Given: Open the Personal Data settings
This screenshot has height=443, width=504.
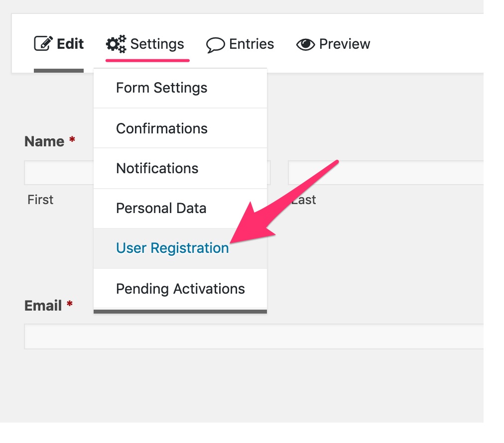Looking at the screenshot, I should click(x=161, y=208).
